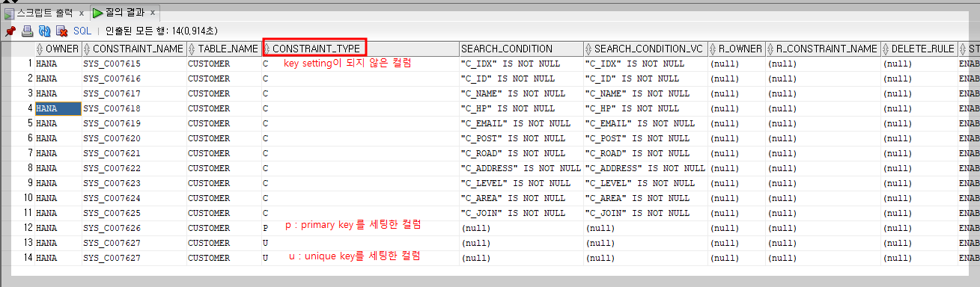Delete the selected row with the red X icon
Image resolution: width=980 pixels, height=287 pixels.
(62, 31)
